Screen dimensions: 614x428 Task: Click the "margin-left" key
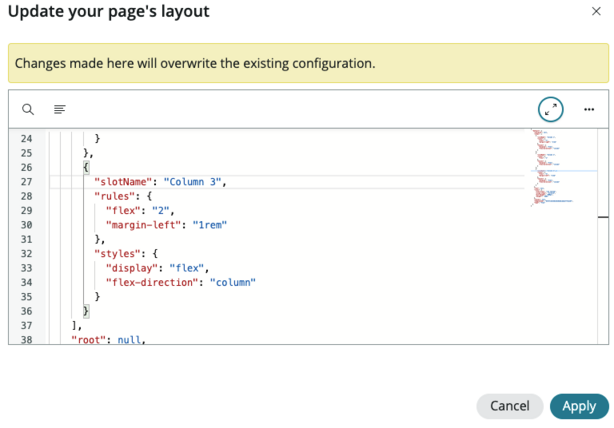click(x=144, y=225)
